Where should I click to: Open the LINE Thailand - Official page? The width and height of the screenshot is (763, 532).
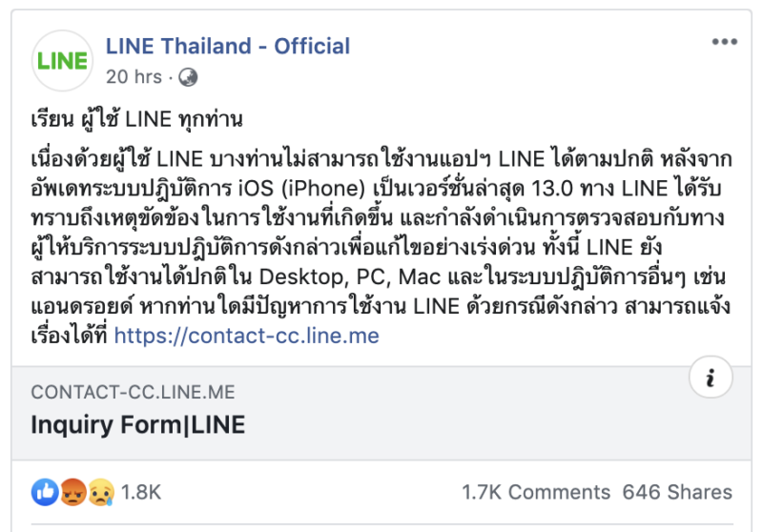coord(228,46)
